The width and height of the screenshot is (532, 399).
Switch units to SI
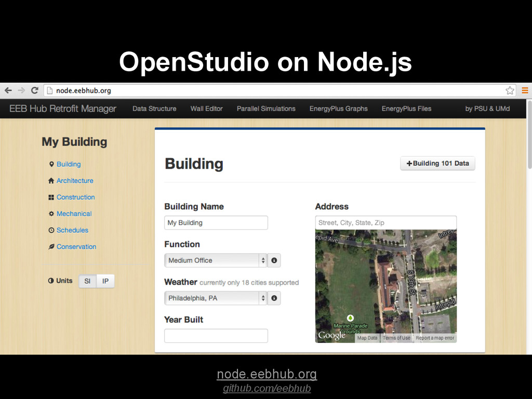(87, 281)
